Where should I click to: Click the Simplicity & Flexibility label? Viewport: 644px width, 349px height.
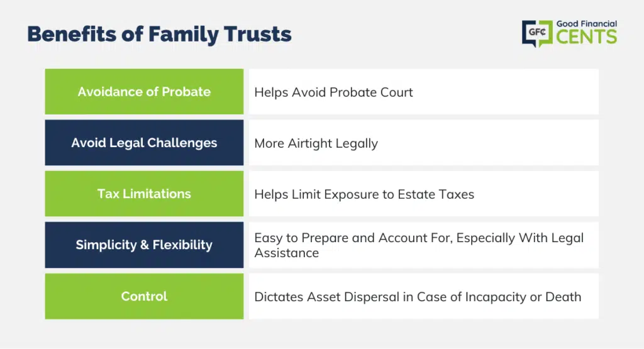click(x=144, y=245)
